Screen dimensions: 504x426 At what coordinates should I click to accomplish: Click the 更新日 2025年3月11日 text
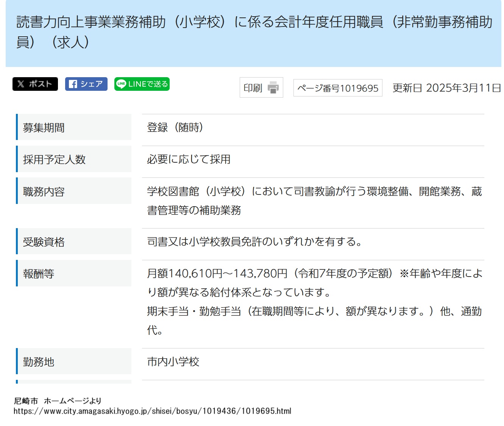[x=446, y=88]
